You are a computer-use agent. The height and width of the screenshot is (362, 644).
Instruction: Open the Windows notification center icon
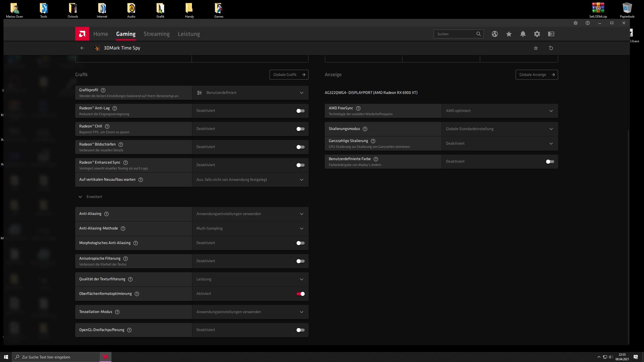tap(636, 357)
